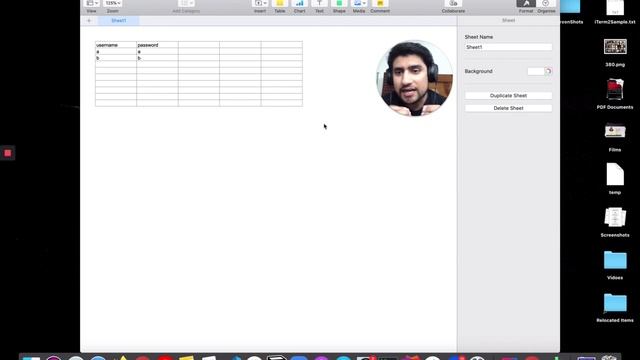Click the Collaborate toolbar icon
640x360 pixels.
(453, 3)
